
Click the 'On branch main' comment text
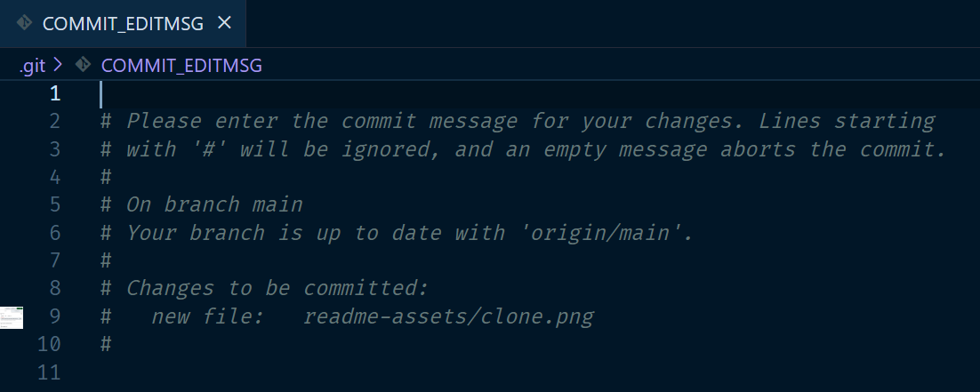pos(214,204)
